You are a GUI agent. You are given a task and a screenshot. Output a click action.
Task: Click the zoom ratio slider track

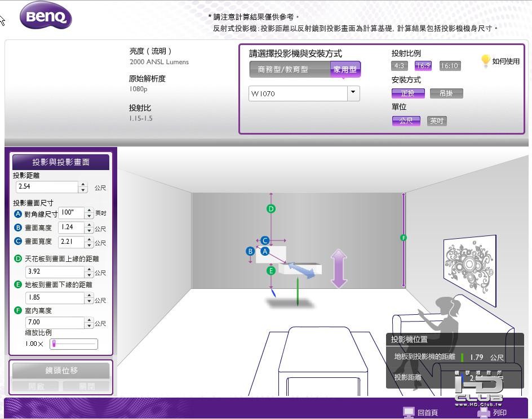point(74,344)
